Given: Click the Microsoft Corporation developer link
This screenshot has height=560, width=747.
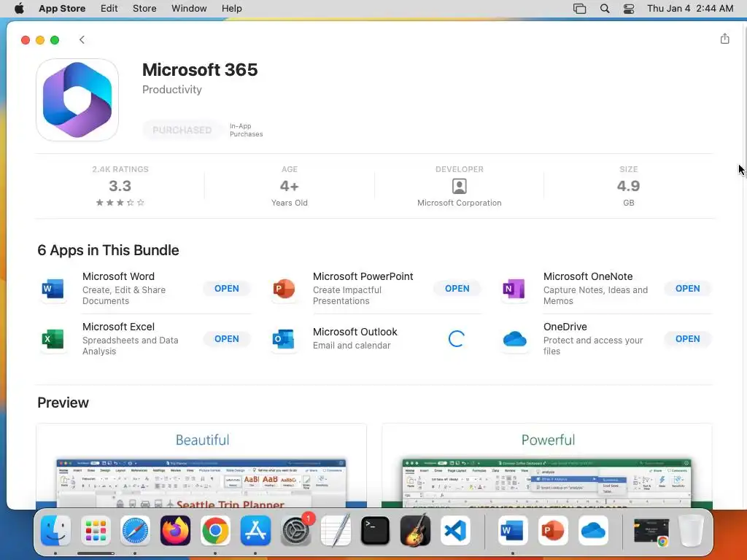Looking at the screenshot, I should (460, 203).
